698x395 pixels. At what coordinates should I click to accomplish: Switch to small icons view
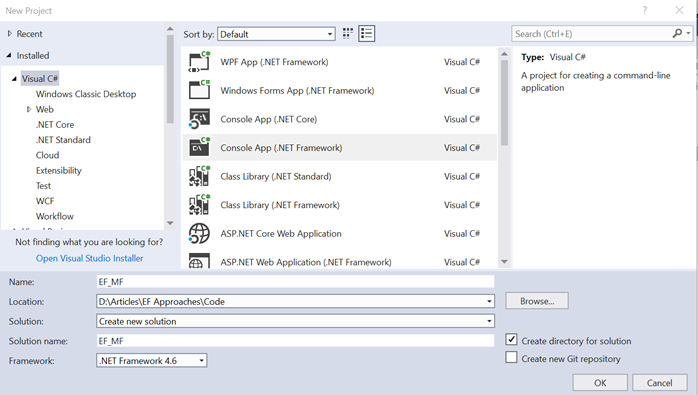pyautogui.click(x=348, y=33)
